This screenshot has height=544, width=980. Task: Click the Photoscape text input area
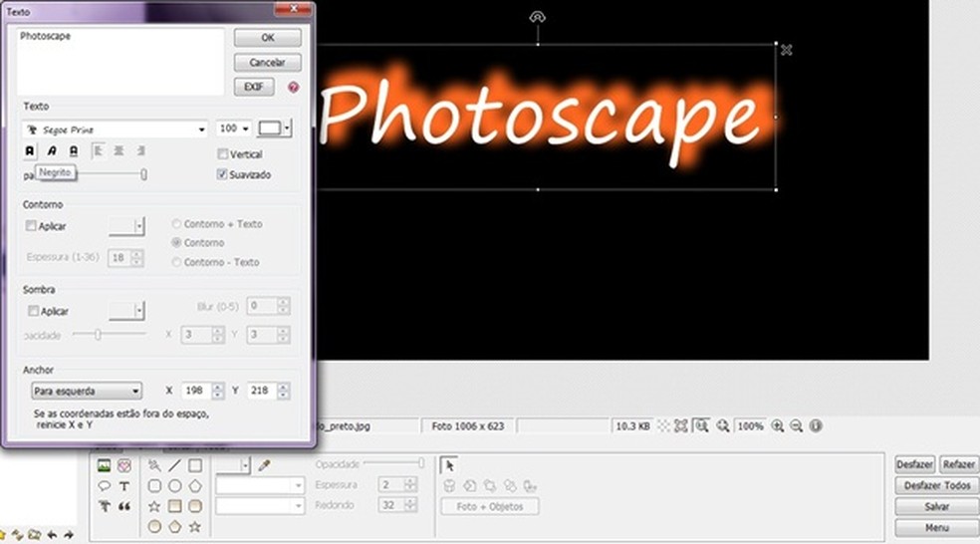pos(120,62)
